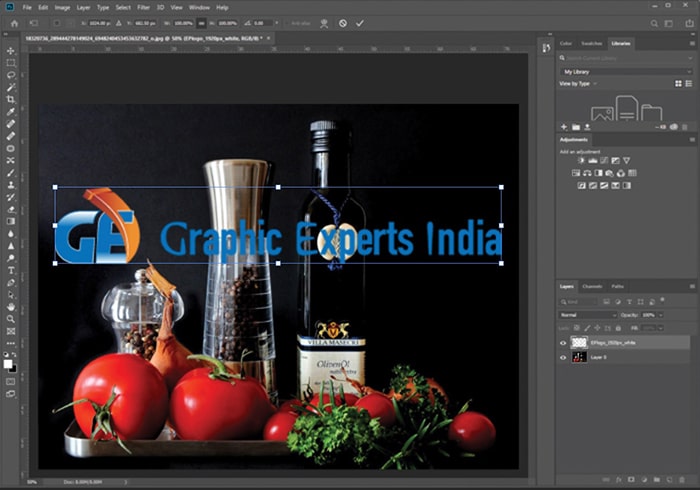Expand the View by Type dropdown
The width and height of the screenshot is (700, 490).
point(578,83)
